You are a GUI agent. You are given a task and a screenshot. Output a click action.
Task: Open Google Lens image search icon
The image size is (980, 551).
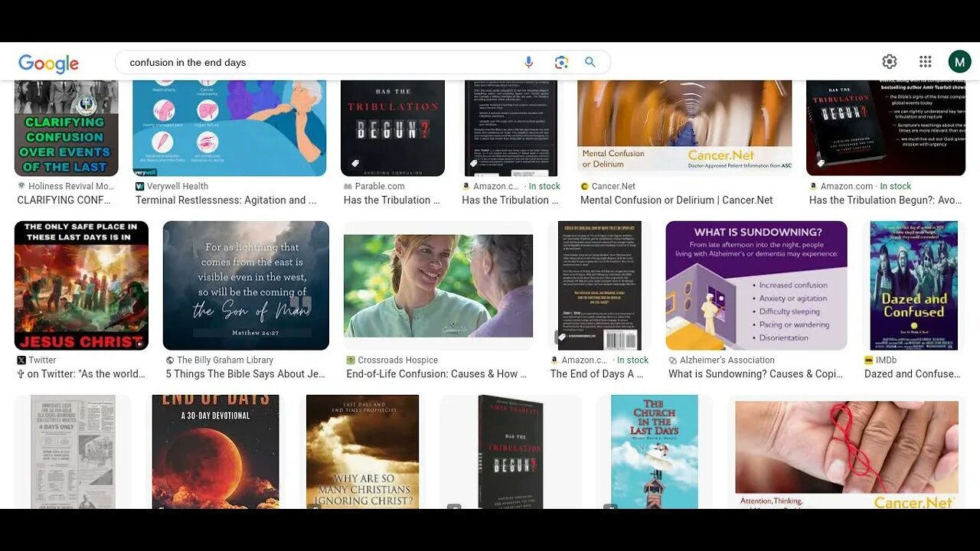click(x=561, y=63)
